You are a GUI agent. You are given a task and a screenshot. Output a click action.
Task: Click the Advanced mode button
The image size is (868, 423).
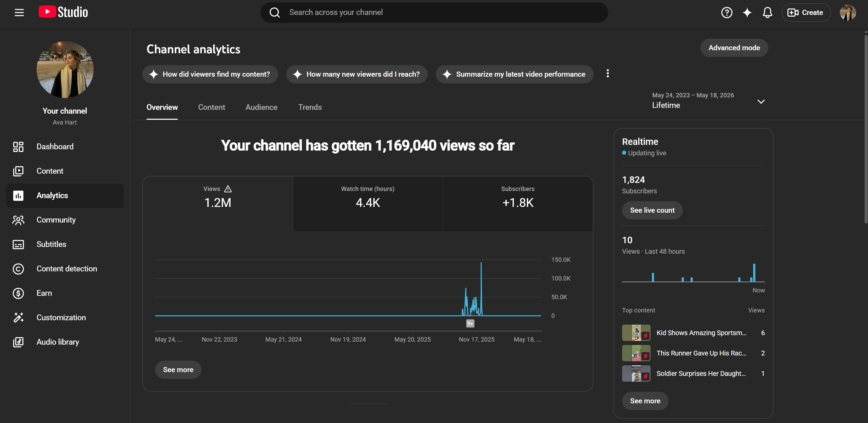[x=734, y=48]
